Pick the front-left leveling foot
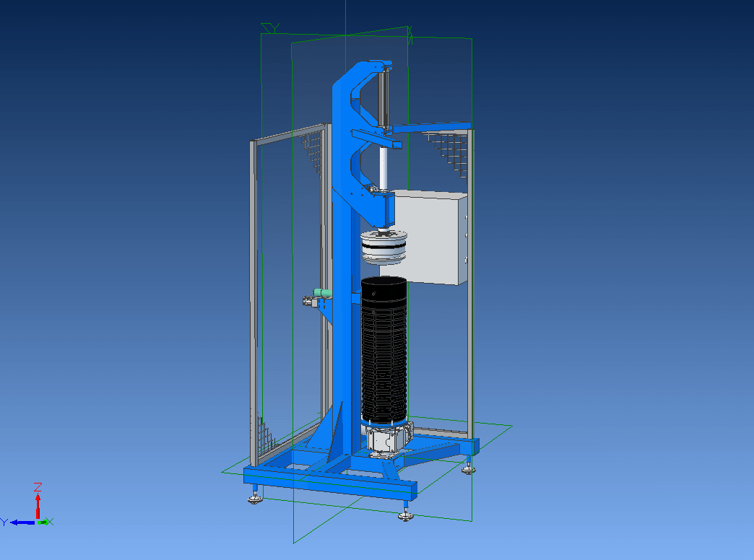The height and width of the screenshot is (560, 754). click(x=254, y=496)
